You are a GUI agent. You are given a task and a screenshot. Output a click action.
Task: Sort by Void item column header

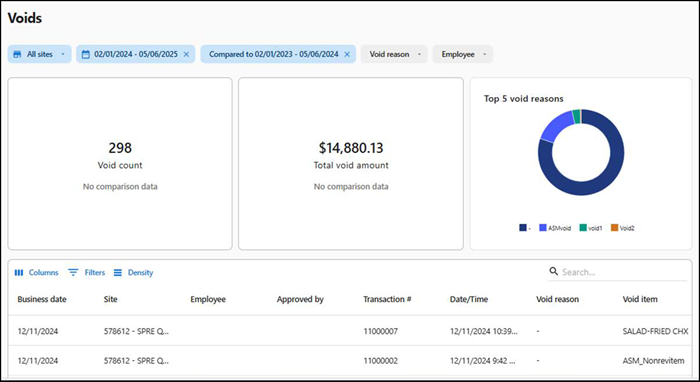tap(640, 299)
